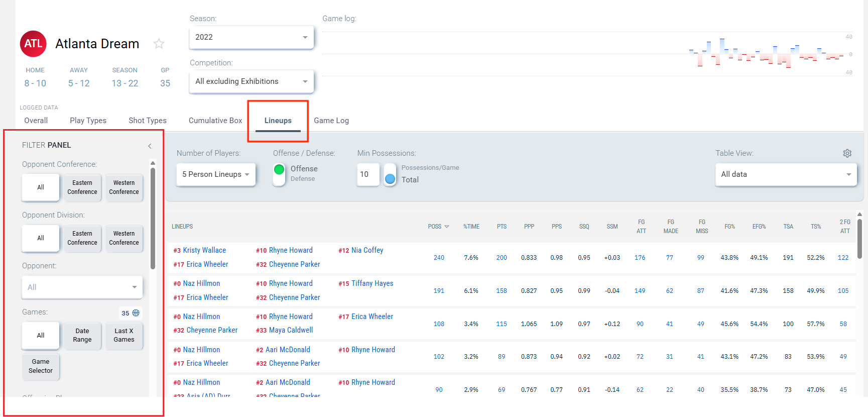Switch to the Play Types tab

point(88,121)
